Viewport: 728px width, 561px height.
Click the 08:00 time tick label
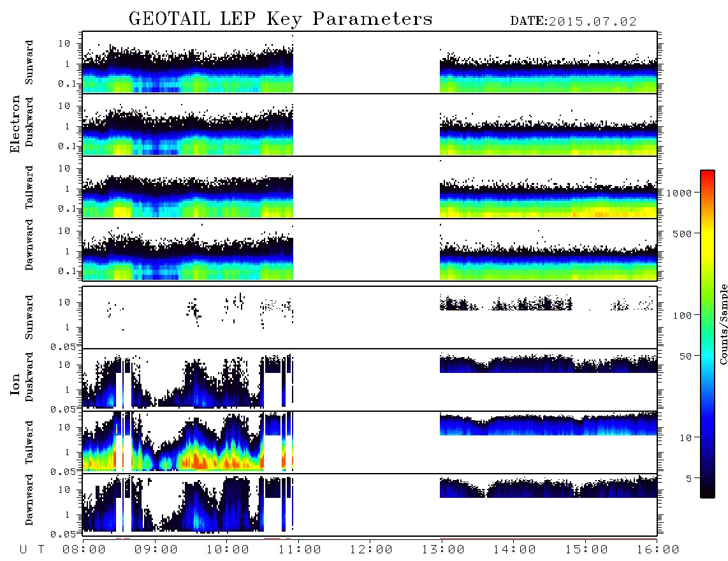coord(84,550)
